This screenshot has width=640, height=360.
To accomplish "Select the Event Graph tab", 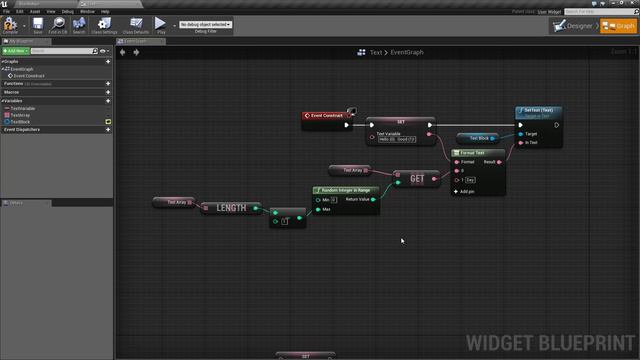I will 140,41.
